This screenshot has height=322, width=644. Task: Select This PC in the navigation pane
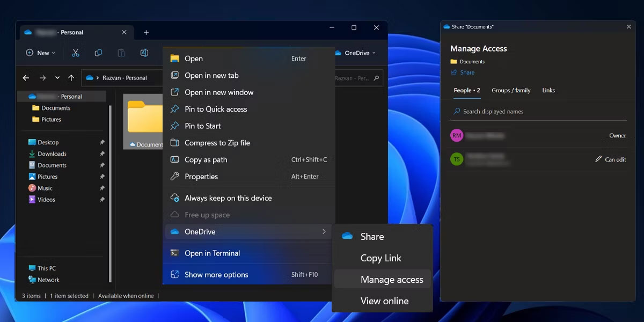(x=42, y=268)
